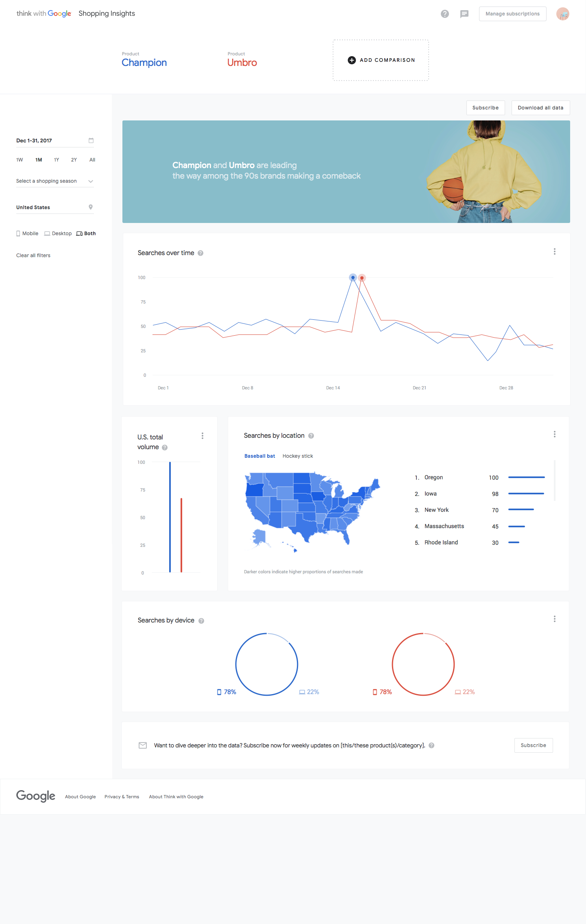Open three-dot menu of Searches by location
The height and width of the screenshot is (924, 586).
(555, 434)
